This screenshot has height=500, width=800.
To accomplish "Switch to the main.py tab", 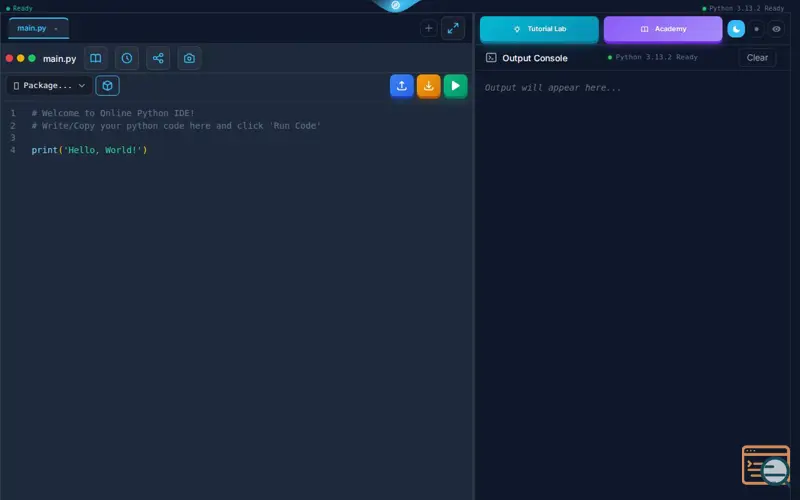I will tap(38, 28).
